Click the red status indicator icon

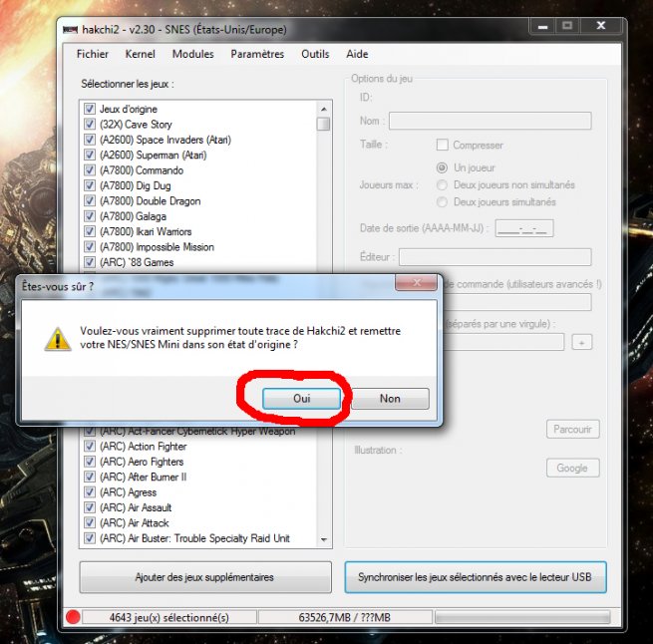(72, 617)
